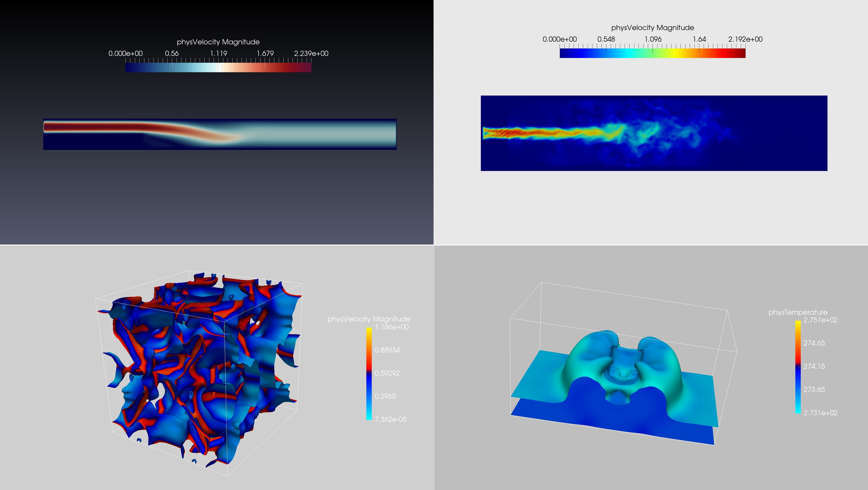The height and width of the screenshot is (490, 868).
Task: Click the vertical color bar under physTemperature
Action: tap(798, 367)
